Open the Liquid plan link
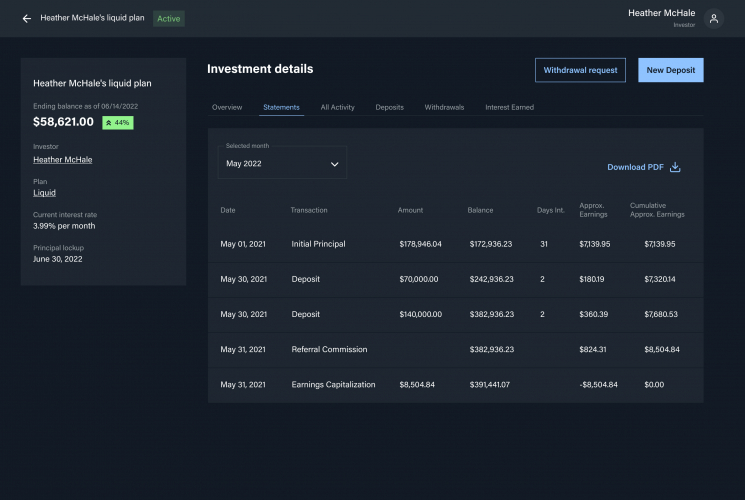745x500 pixels. coord(44,193)
